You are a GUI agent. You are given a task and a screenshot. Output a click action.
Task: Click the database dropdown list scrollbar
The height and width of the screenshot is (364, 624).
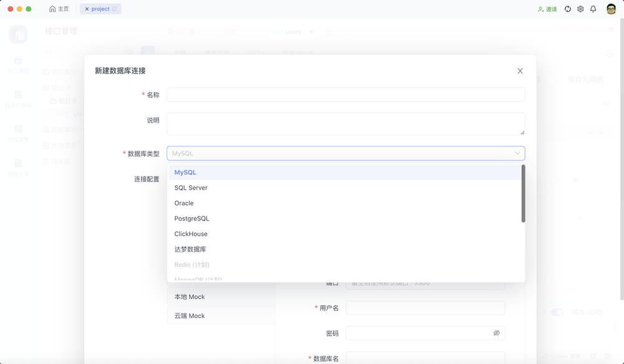523,193
